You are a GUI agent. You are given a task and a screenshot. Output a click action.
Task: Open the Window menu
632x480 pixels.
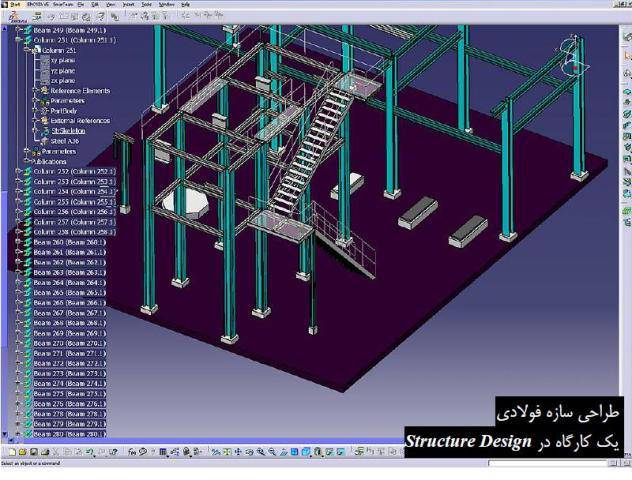[x=166, y=4]
